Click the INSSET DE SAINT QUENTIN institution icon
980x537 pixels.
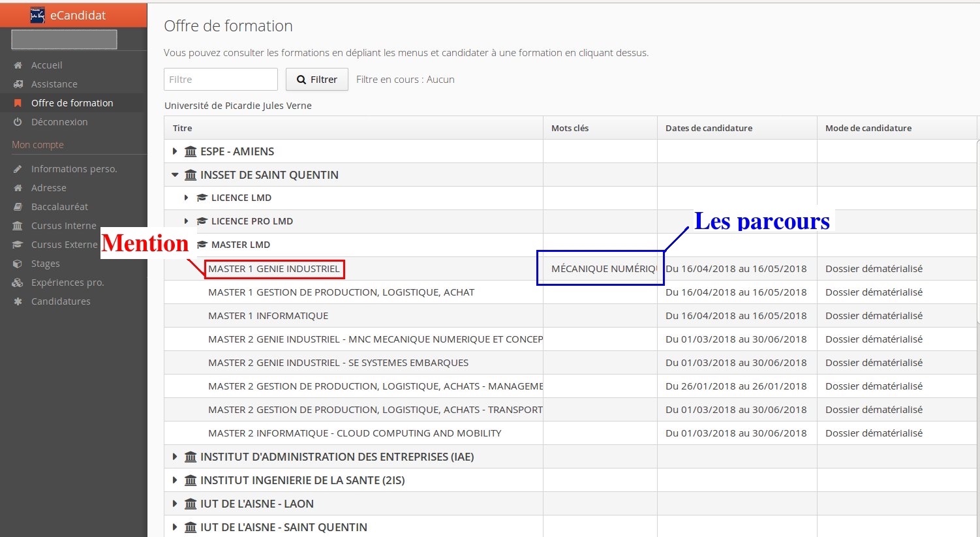pos(191,175)
